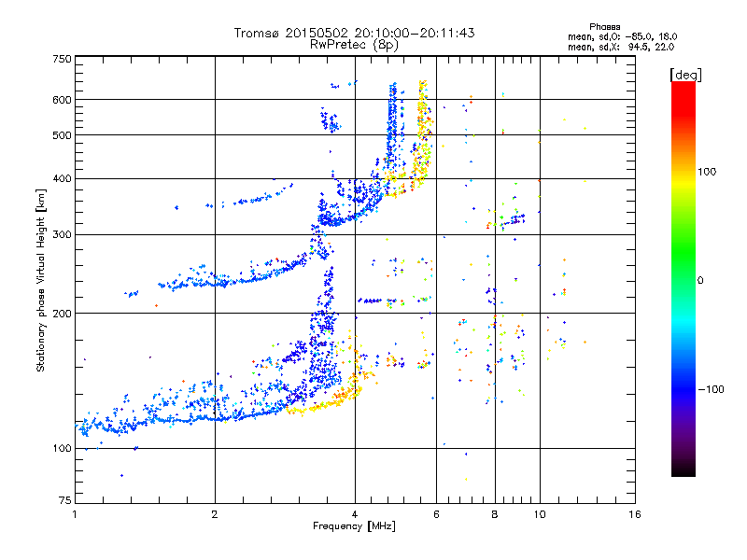Click the '[deg]' colorbar unit label
The image size is (747, 560).
[685, 75]
